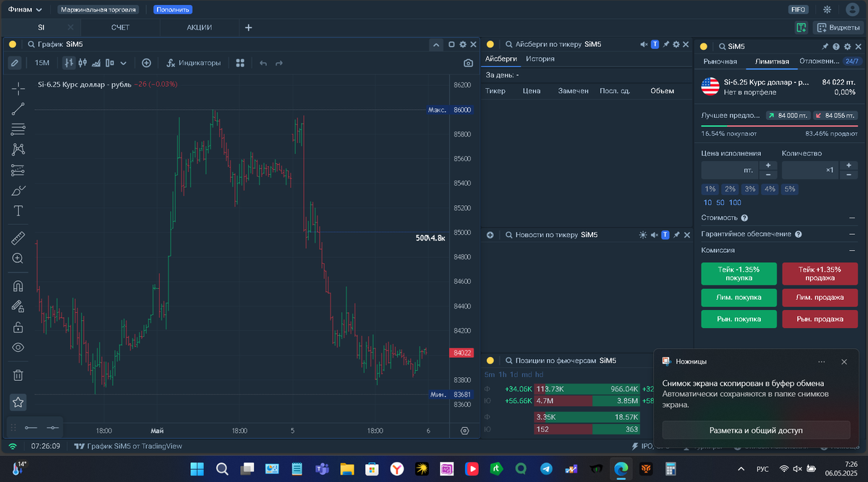868x482 pixels.
Task: Select the bars chart style
Action: [69, 63]
